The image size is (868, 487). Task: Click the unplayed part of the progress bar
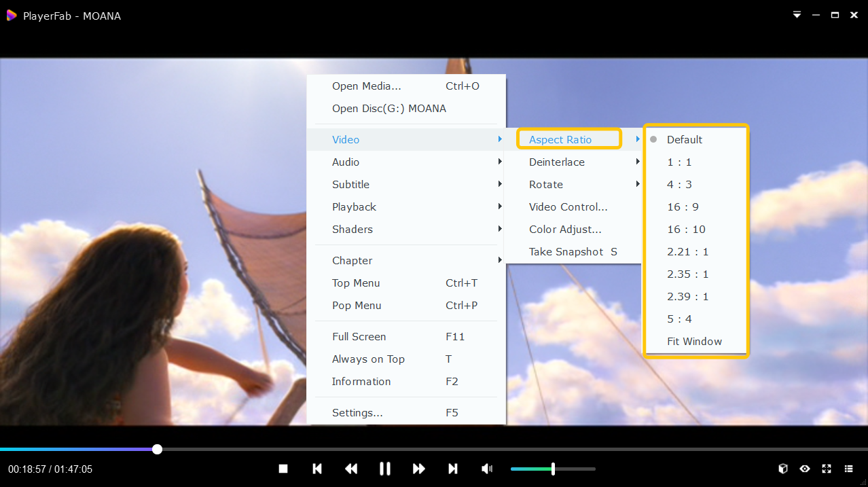click(x=515, y=449)
